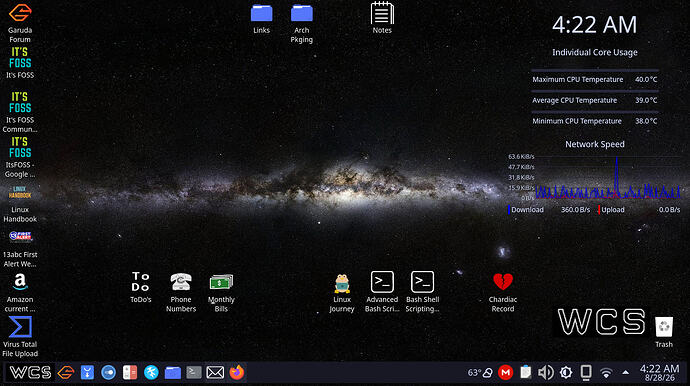
Task: Open the file manager folder in the taskbar
Action: 172,372
